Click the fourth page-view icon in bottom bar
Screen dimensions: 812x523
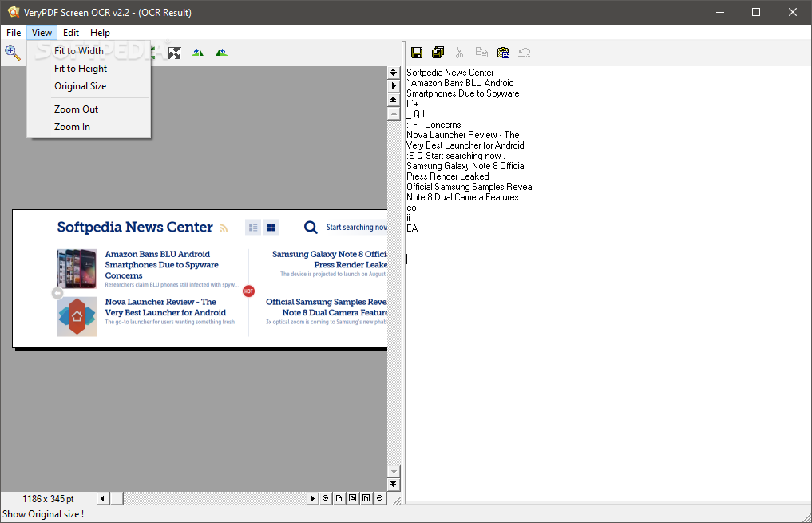coord(366,498)
